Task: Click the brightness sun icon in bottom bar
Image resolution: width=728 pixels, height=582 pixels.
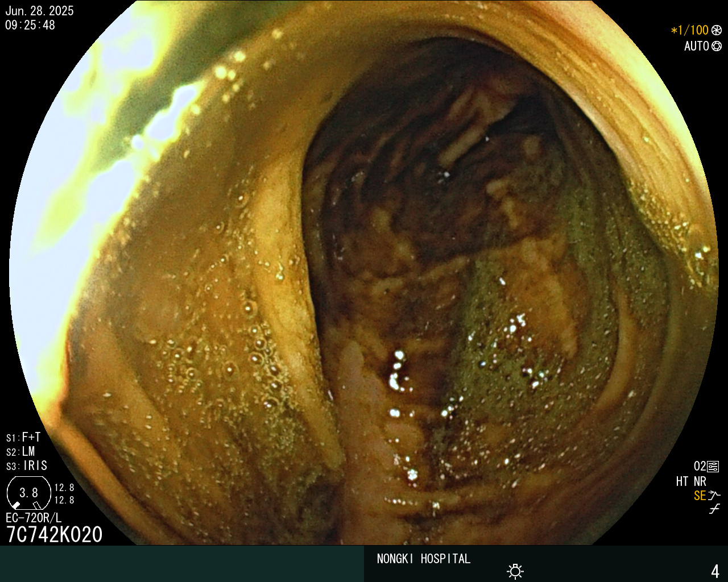Action: [x=515, y=571]
